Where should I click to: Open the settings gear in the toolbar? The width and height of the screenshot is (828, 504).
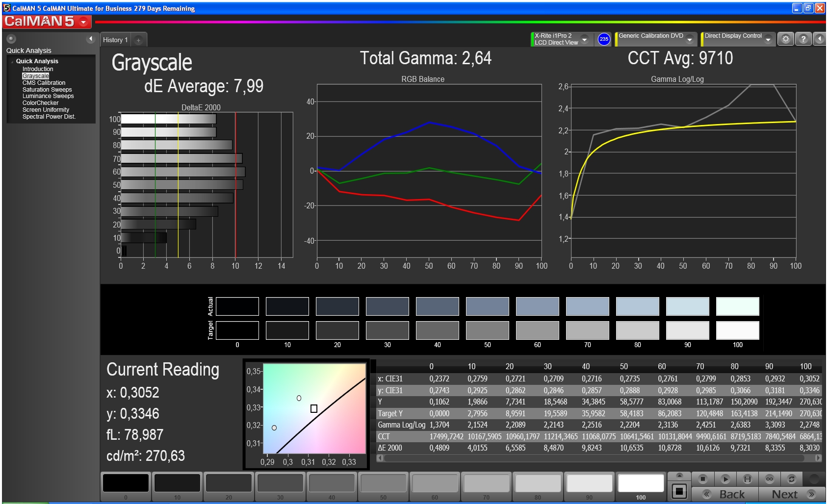pos(786,39)
